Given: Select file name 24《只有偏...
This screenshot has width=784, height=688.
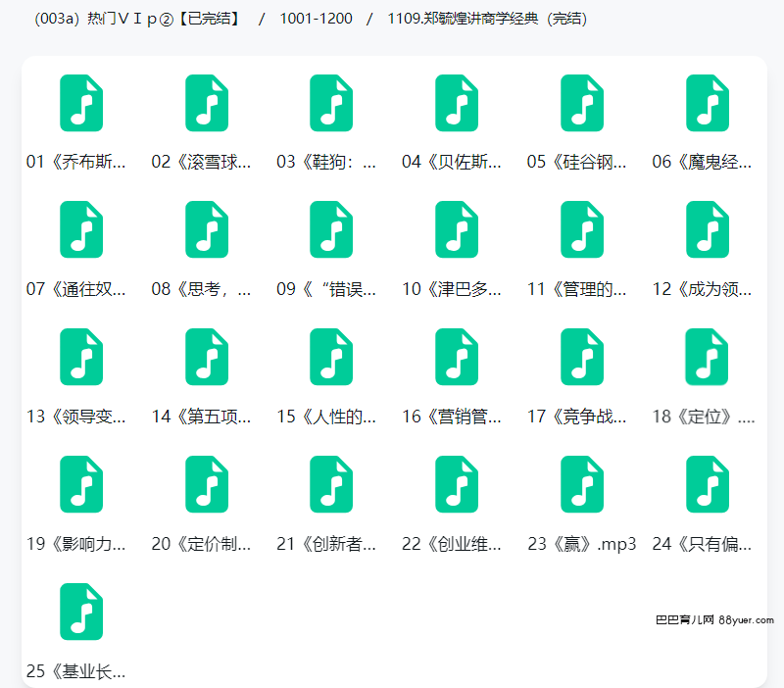Looking at the screenshot, I should tap(702, 544).
